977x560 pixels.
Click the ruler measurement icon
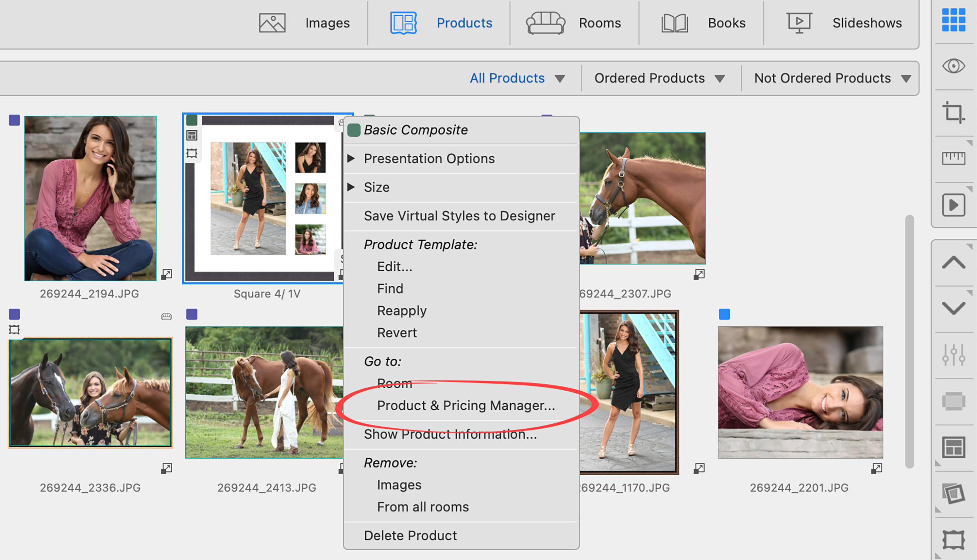pyautogui.click(x=953, y=158)
